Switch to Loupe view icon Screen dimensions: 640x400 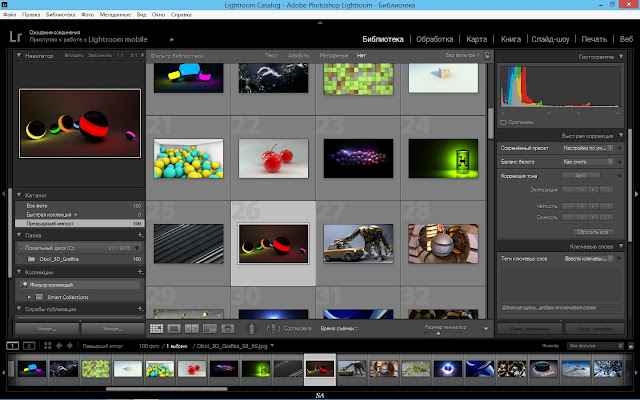pyautogui.click(x=174, y=328)
